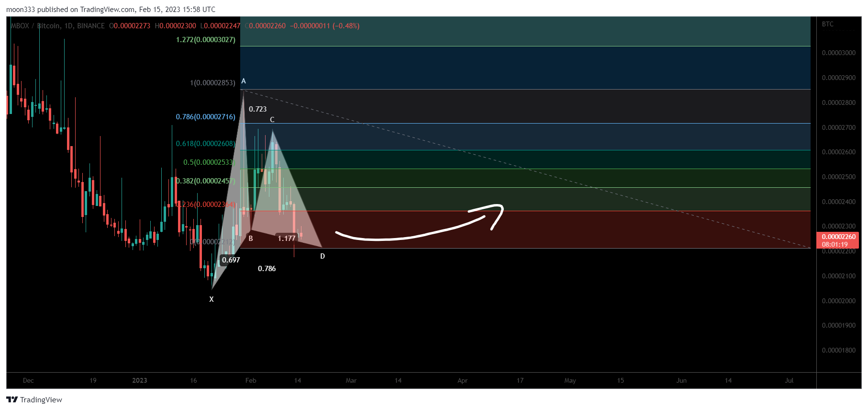
Task: Click pattern point label X
Action: point(211,299)
